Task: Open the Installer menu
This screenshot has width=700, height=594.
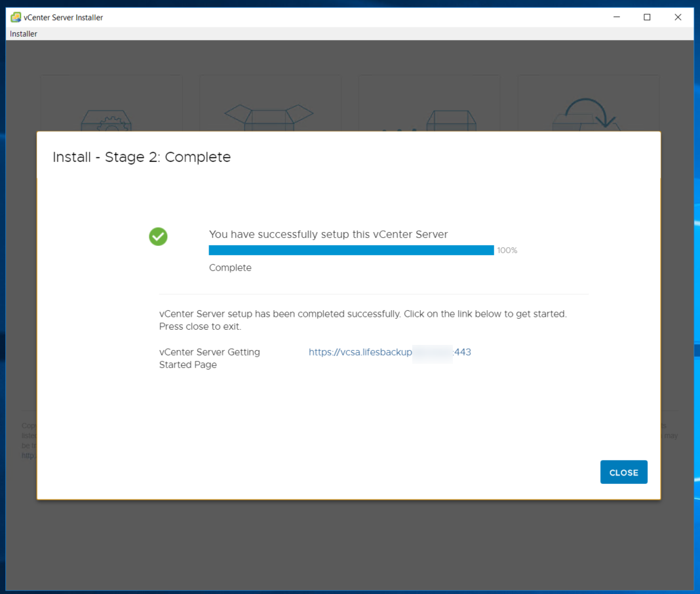Action: (x=24, y=33)
